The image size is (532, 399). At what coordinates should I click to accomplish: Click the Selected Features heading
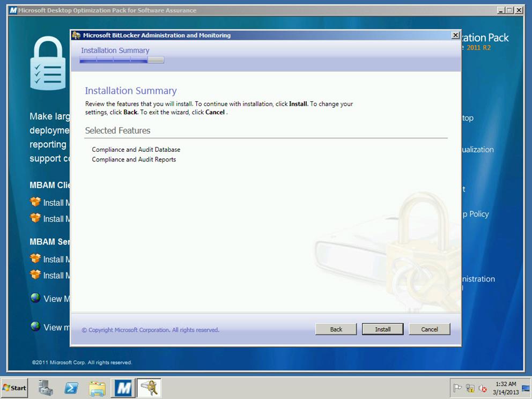point(118,131)
